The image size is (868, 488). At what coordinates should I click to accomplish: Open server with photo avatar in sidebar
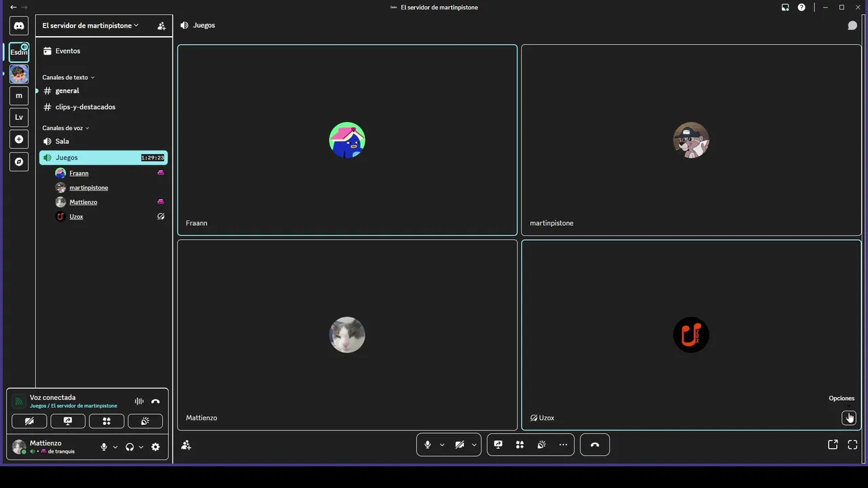click(x=19, y=74)
